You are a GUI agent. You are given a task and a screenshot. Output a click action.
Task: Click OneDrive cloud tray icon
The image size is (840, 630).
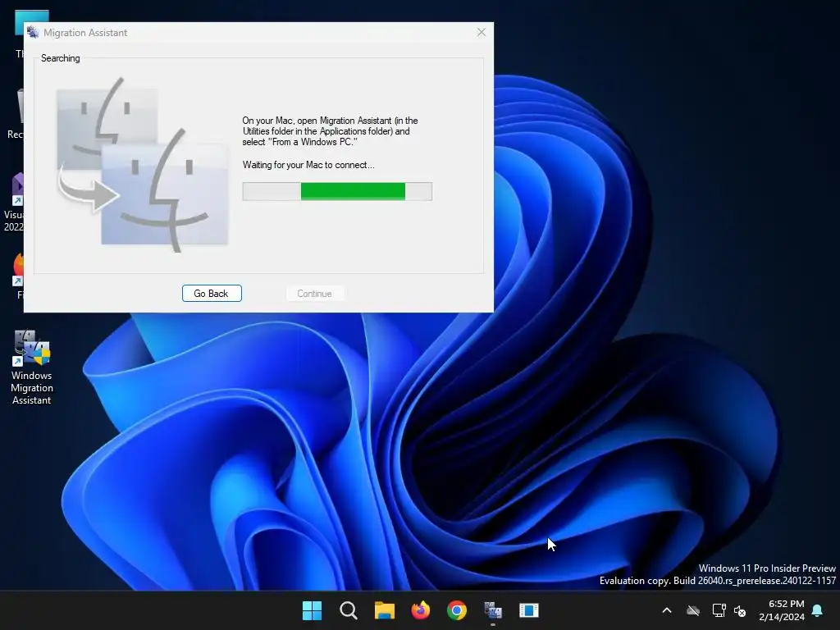click(x=693, y=610)
